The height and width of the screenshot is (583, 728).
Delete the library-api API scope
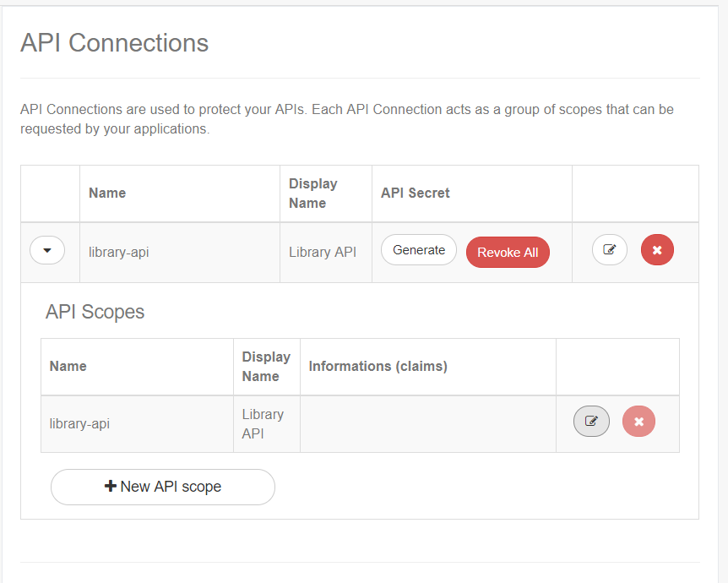click(x=638, y=422)
